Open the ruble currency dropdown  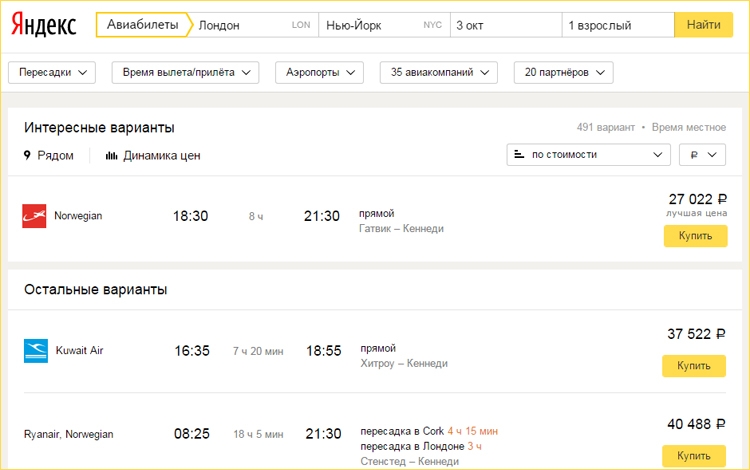pos(702,155)
